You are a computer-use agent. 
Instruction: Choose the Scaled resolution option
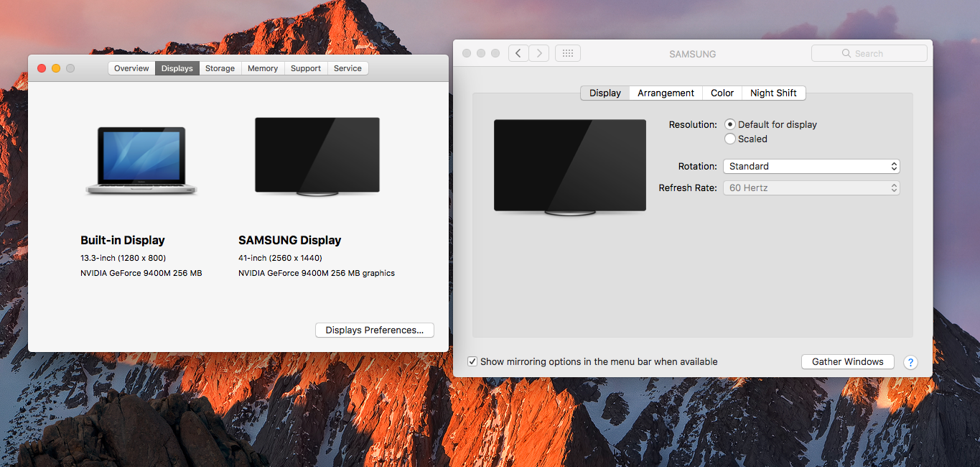click(x=730, y=139)
